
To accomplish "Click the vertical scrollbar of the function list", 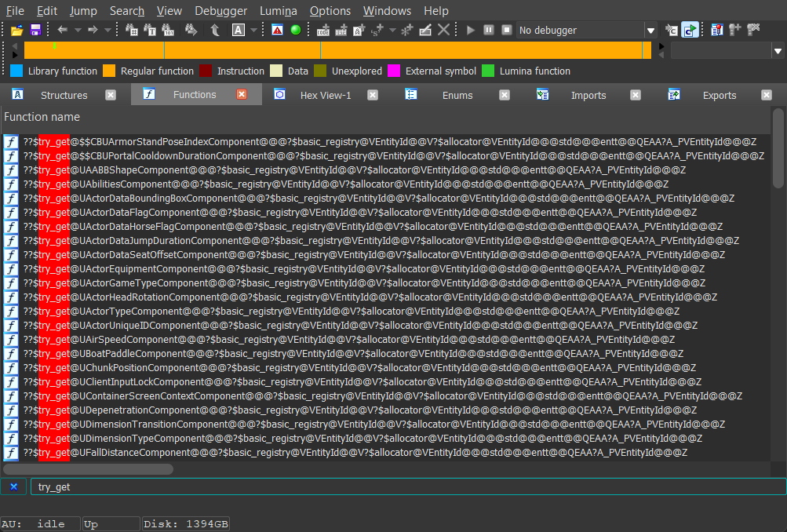I will (778, 148).
